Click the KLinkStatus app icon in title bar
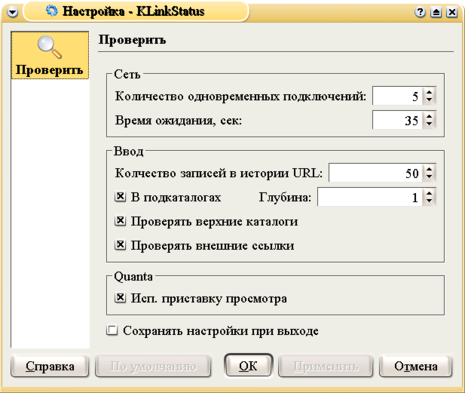 [52, 11]
